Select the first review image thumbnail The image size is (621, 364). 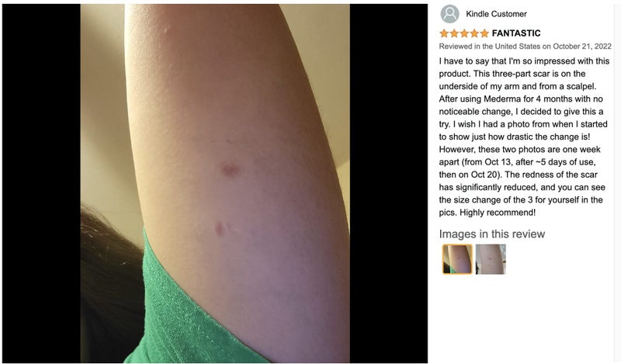click(457, 259)
